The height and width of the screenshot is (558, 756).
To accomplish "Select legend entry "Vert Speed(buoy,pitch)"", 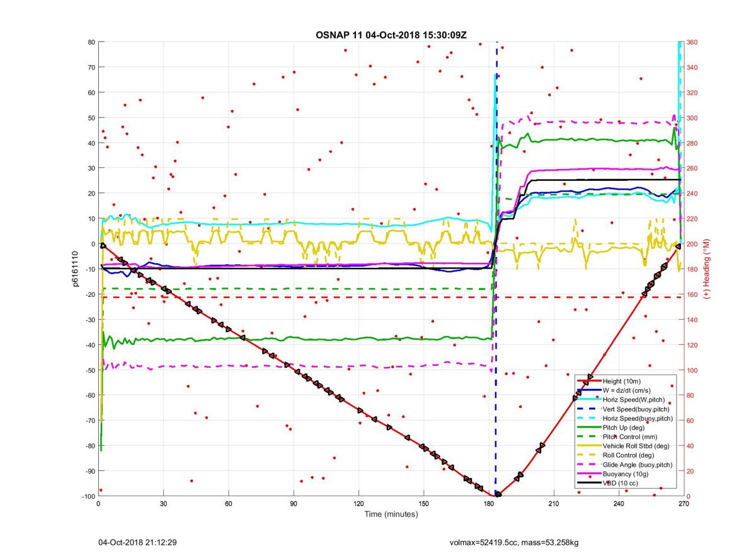I will click(638, 409).
